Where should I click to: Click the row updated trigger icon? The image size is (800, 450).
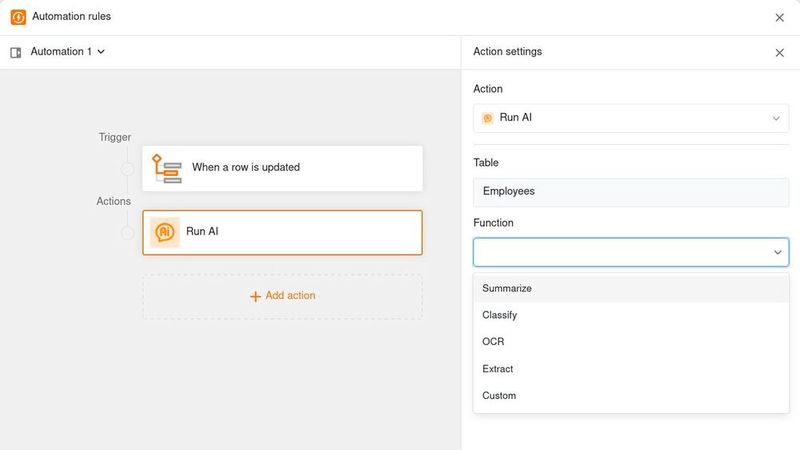166,168
